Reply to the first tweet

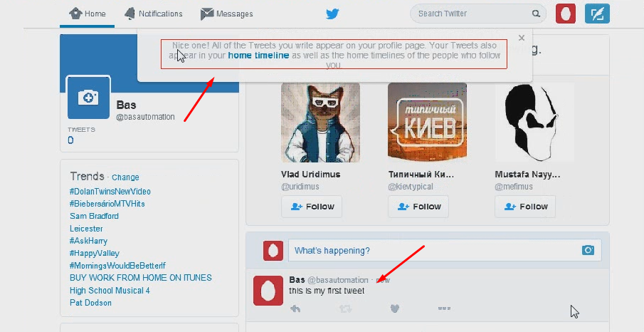click(x=296, y=308)
